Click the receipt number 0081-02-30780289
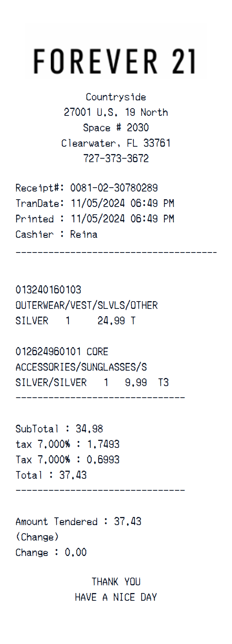The height and width of the screenshot is (644, 232). (x=114, y=188)
